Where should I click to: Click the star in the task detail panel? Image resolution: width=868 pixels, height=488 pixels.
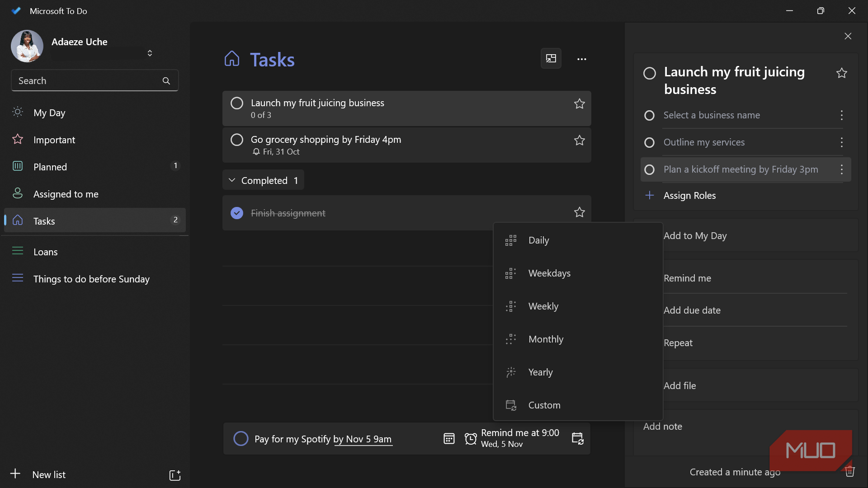click(x=841, y=73)
